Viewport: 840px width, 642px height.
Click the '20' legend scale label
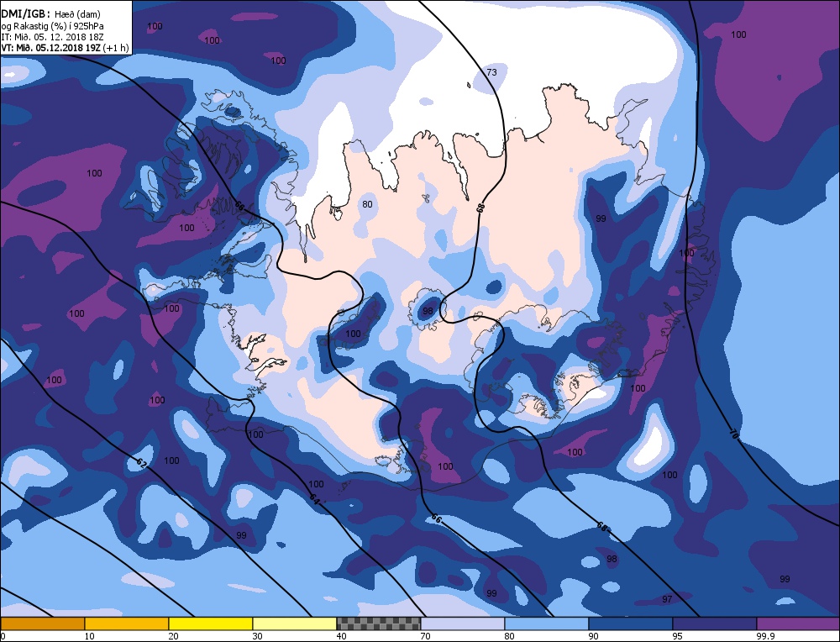point(173,636)
